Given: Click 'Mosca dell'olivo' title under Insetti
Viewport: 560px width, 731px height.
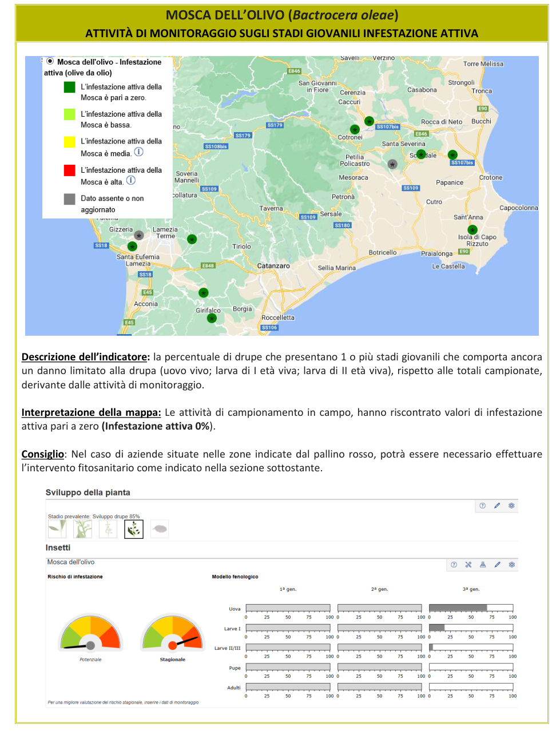Looking at the screenshot, I should point(71,562).
